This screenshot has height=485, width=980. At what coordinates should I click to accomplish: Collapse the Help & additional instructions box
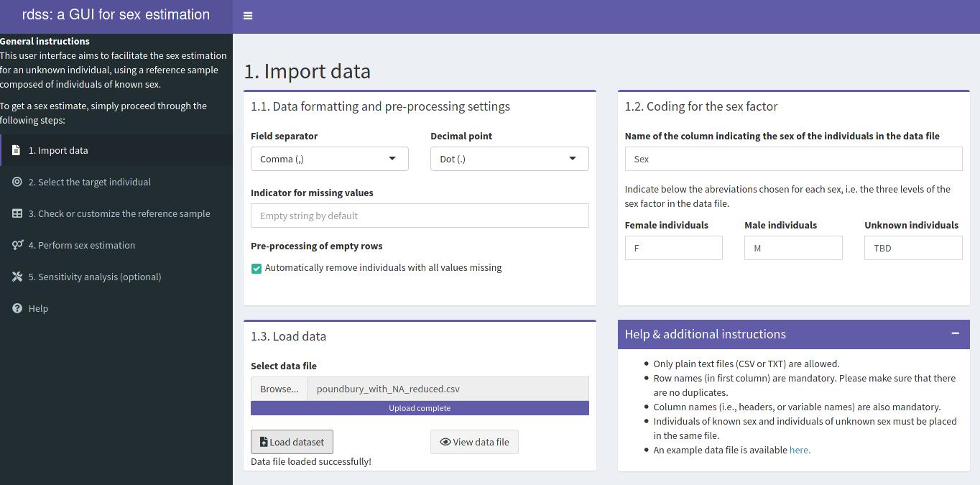(x=955, y=333)
